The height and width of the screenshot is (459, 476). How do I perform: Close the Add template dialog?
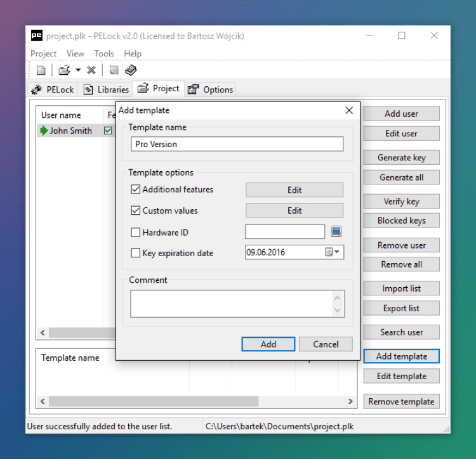point(349,110)
